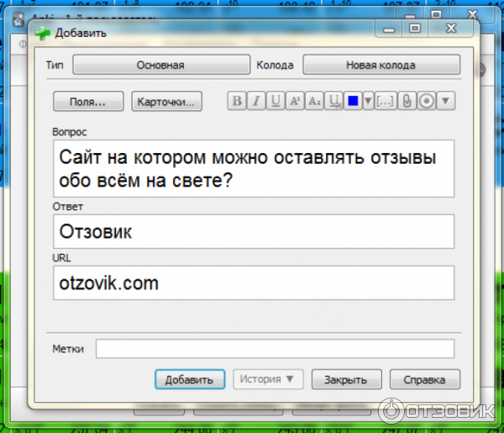Attach a media file with paperclip icon
This screenshot has width=504, height=433.
coord(407,101)
